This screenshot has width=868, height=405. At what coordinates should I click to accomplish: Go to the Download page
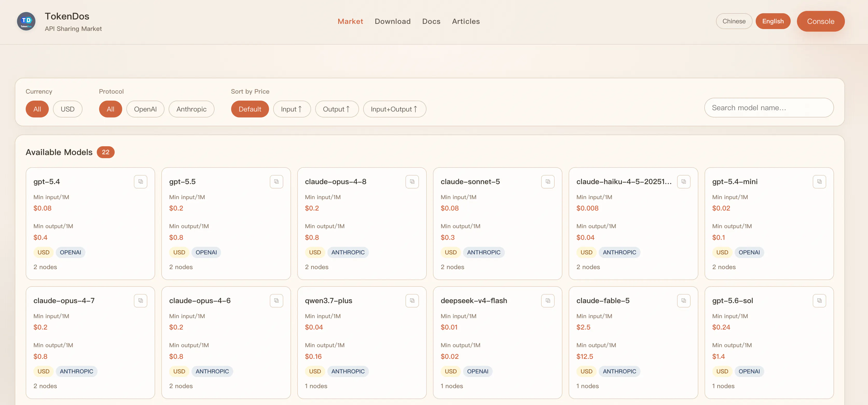click(x=392, y=21)
